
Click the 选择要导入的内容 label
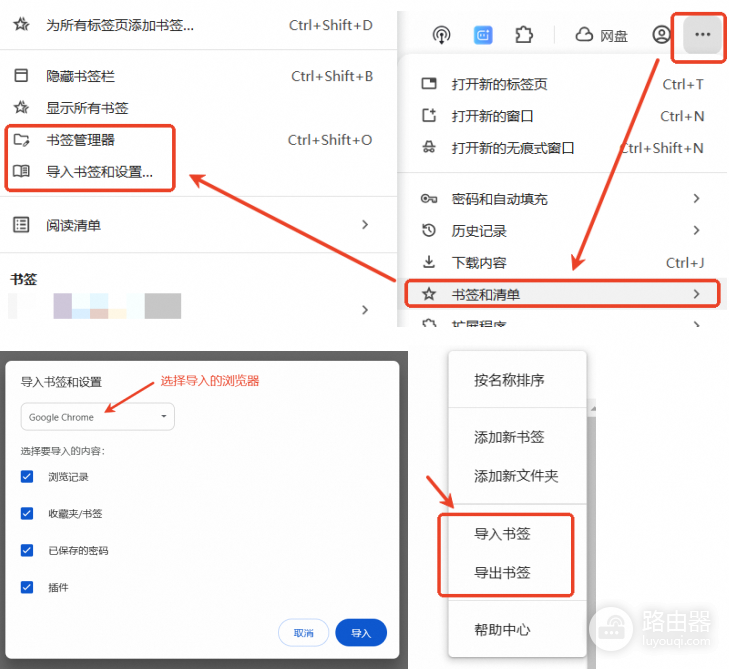point(62,451)
